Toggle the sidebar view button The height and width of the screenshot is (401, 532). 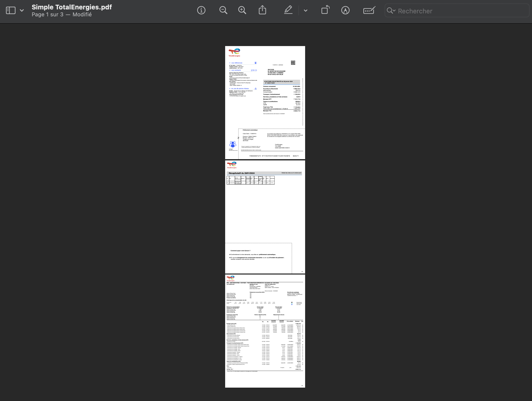click(x=11, y=10)
